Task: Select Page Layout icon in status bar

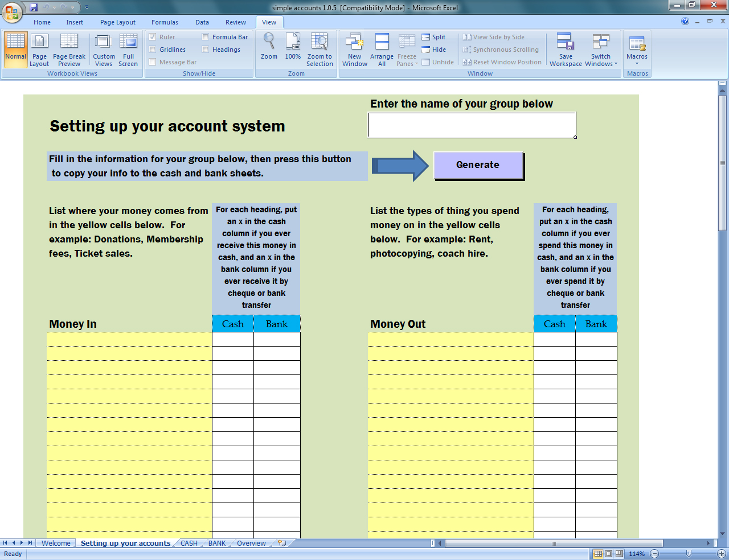Action: point(609,554)
